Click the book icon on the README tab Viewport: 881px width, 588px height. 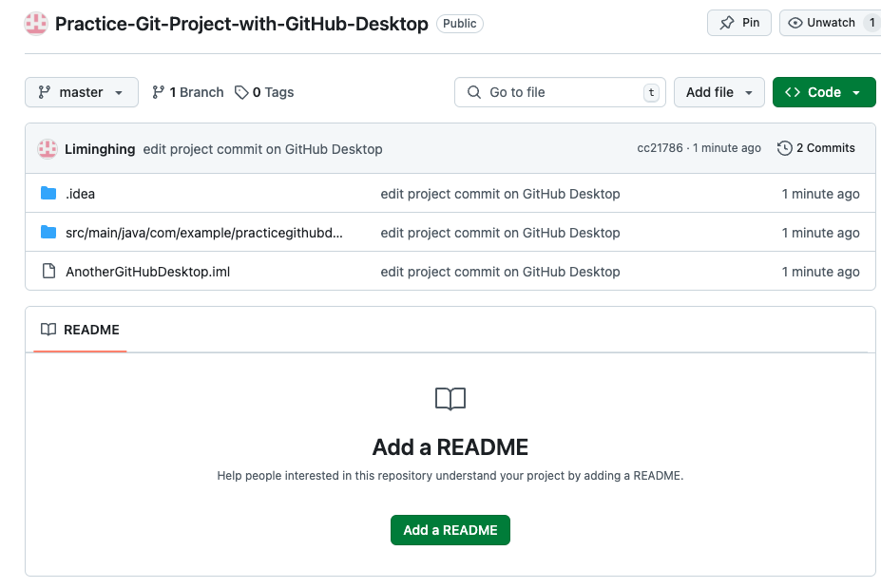tap(48, 329)
